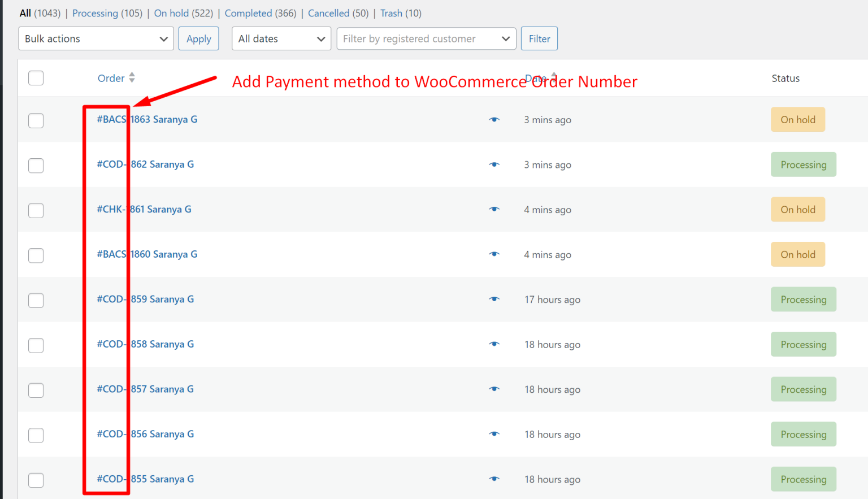Sort orders using the Order column arrows
This screenshot has width=868, height=499.
point(132,78)
